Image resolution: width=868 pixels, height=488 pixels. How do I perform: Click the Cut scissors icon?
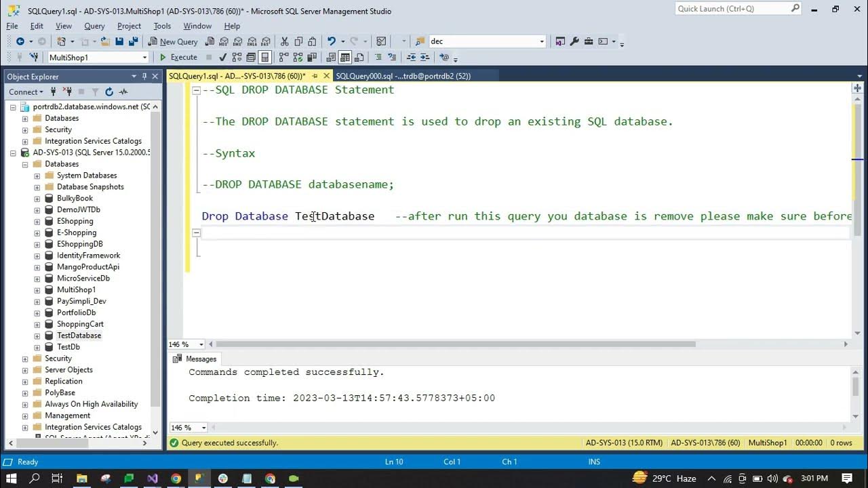[x=284, y=41]
